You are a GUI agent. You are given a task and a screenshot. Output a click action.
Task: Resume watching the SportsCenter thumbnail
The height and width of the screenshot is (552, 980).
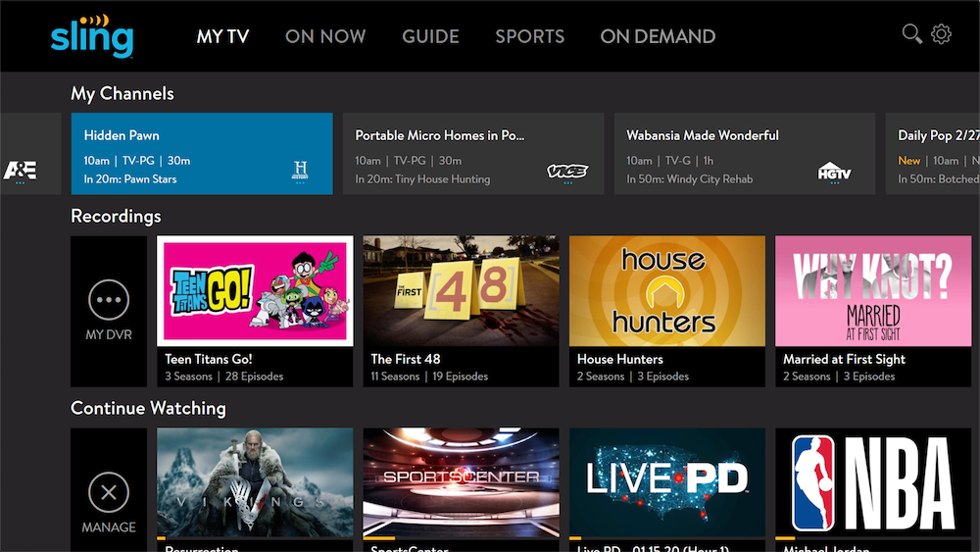pyautogui.click(x=462, y=482)
